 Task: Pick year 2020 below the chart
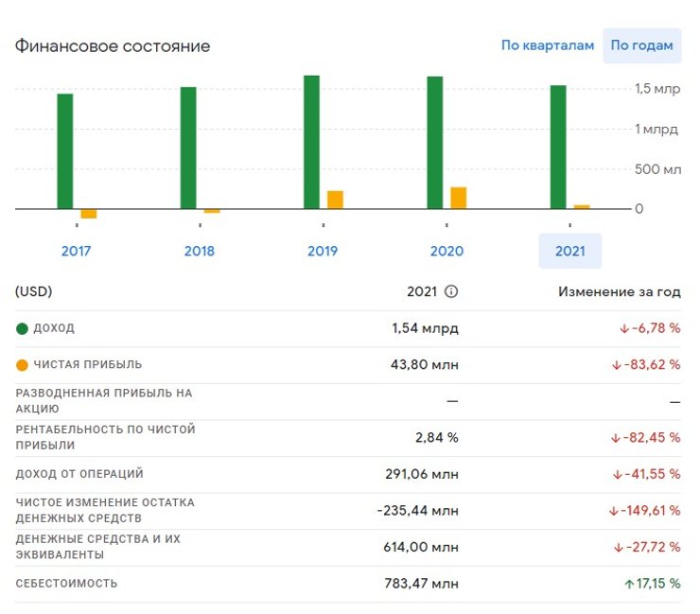pyautogui.click(x=446, y=251)
